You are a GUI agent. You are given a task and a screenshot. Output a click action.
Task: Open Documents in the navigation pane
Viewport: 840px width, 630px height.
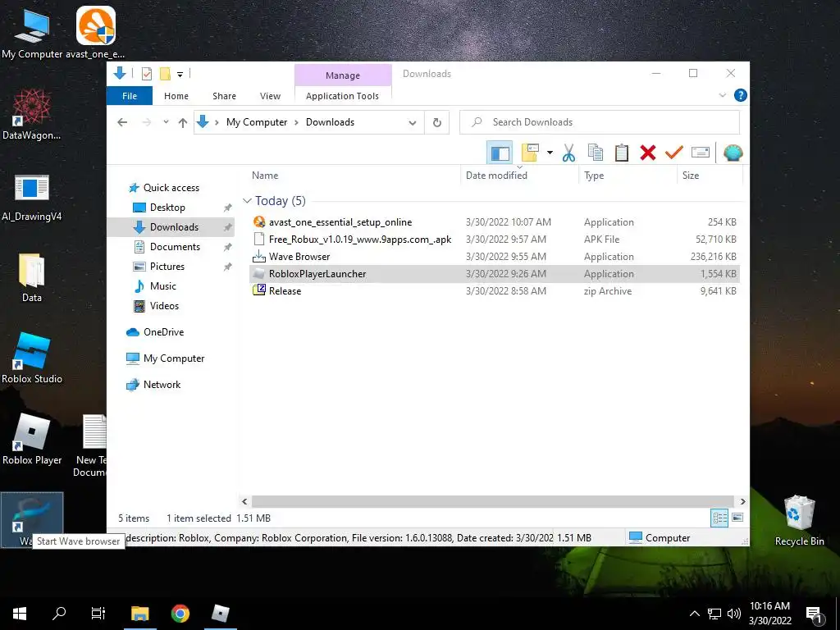click(x=175, y=246)
